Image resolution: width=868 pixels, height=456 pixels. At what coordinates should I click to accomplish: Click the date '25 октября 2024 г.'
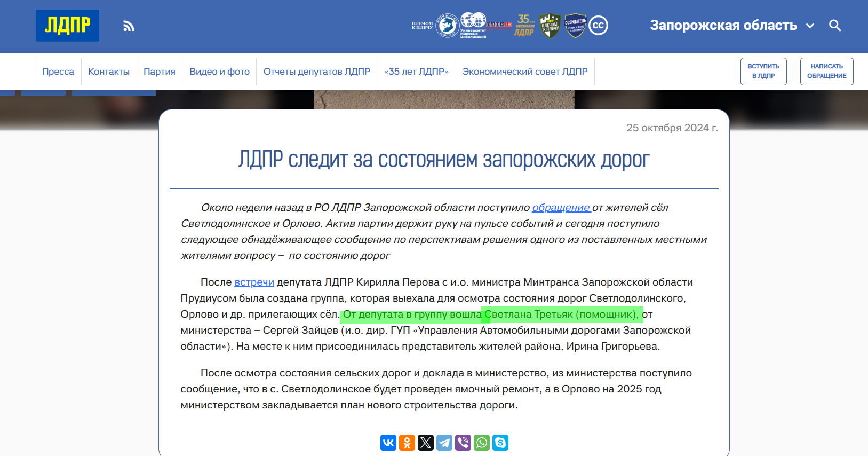point(672,128)
